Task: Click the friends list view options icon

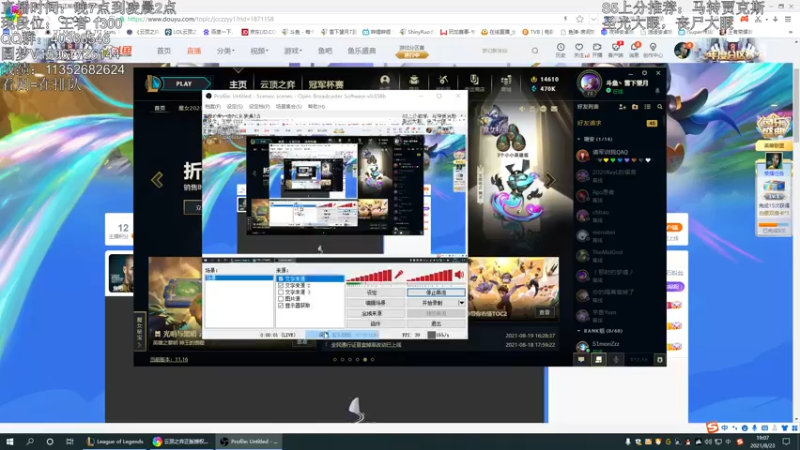Action: (647, 107)
